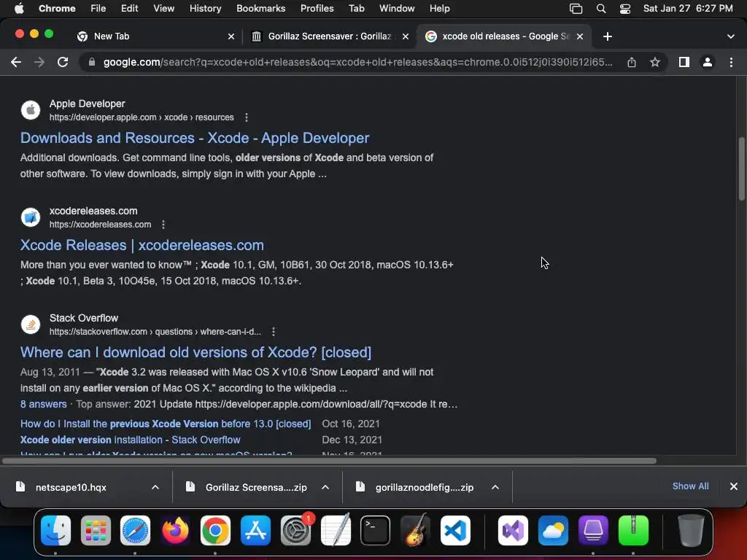The image size is (747, 560).
Task: Open options for Apple Developer result
Action: click(247, 117)
